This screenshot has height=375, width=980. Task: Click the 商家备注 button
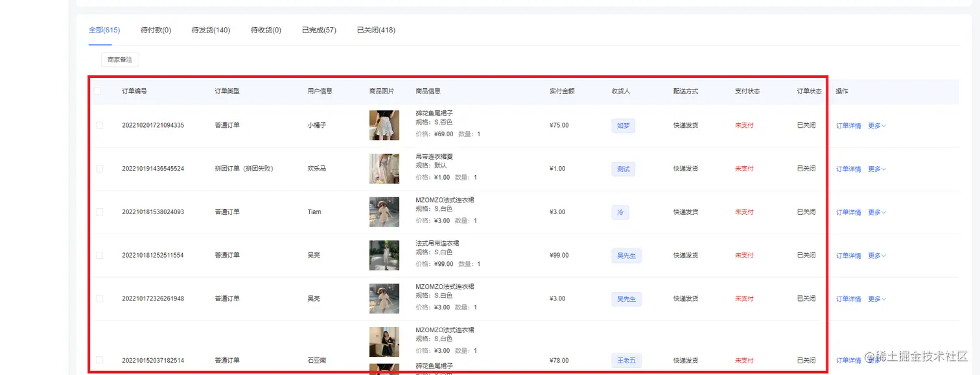tap(120, 60)
